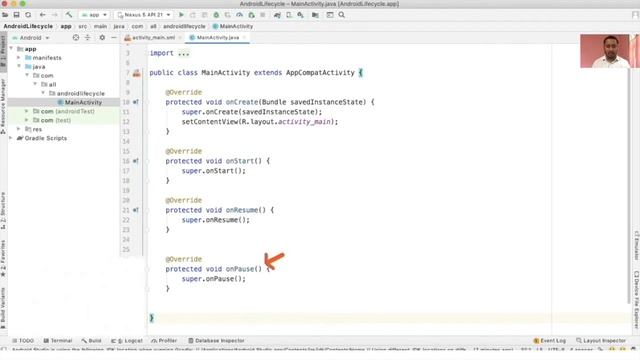Click the Debug app bug icon

(216, 15)
